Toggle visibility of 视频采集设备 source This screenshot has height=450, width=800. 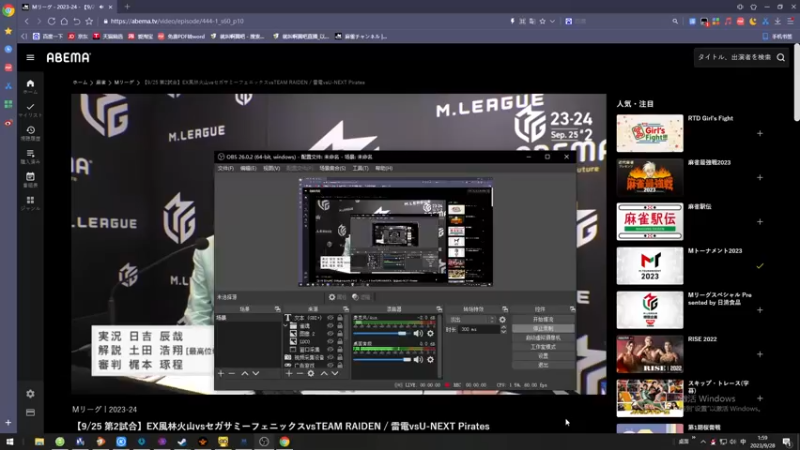[330, 358]
